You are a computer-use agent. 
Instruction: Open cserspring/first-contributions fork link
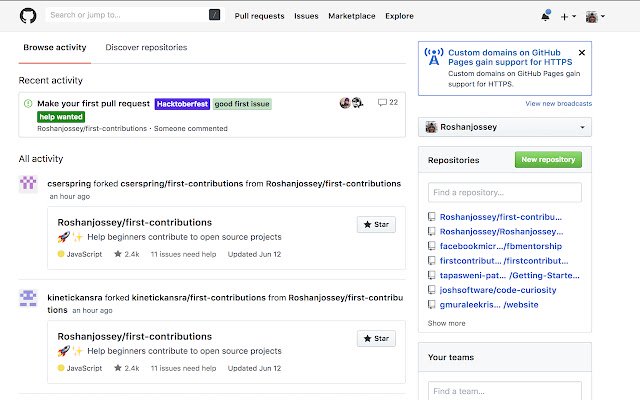182,184
